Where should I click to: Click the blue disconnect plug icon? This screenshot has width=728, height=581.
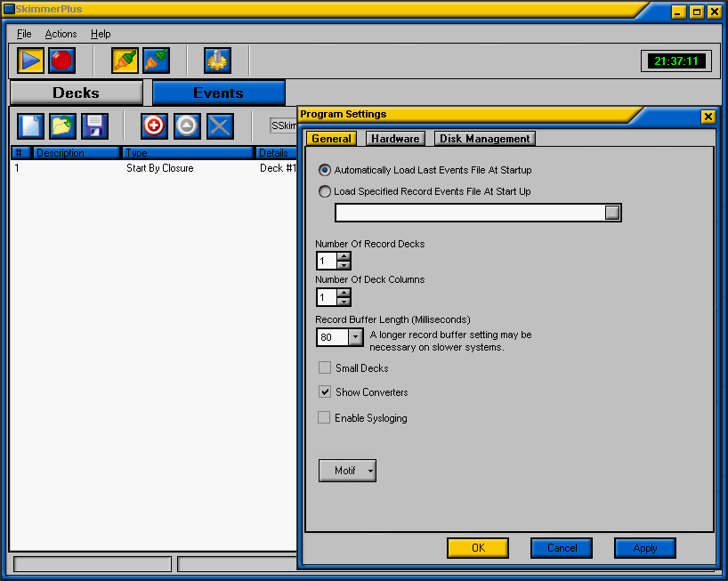point(157,61)
